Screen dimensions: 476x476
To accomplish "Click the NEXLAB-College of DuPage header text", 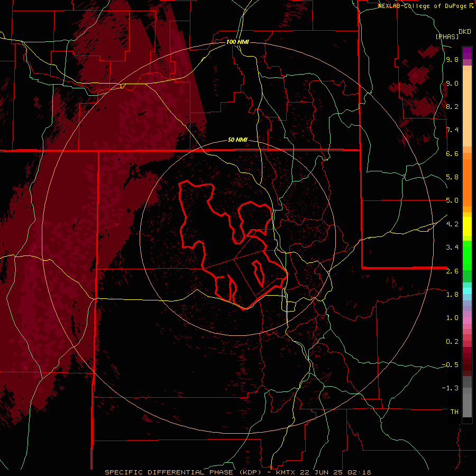I will click(423, 6).
